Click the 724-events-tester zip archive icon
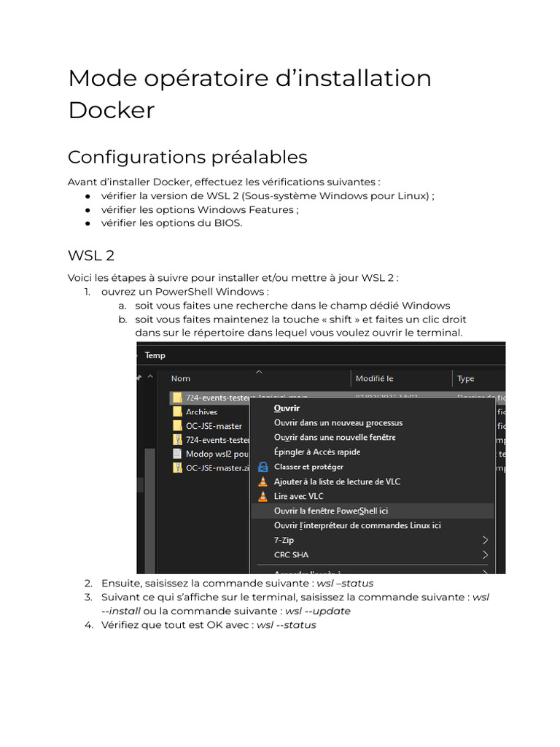 (177, 440)
